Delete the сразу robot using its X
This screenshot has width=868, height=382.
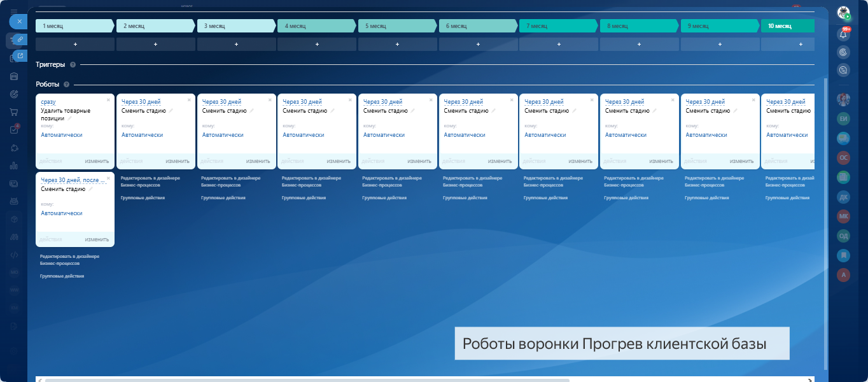click(108, 100)
